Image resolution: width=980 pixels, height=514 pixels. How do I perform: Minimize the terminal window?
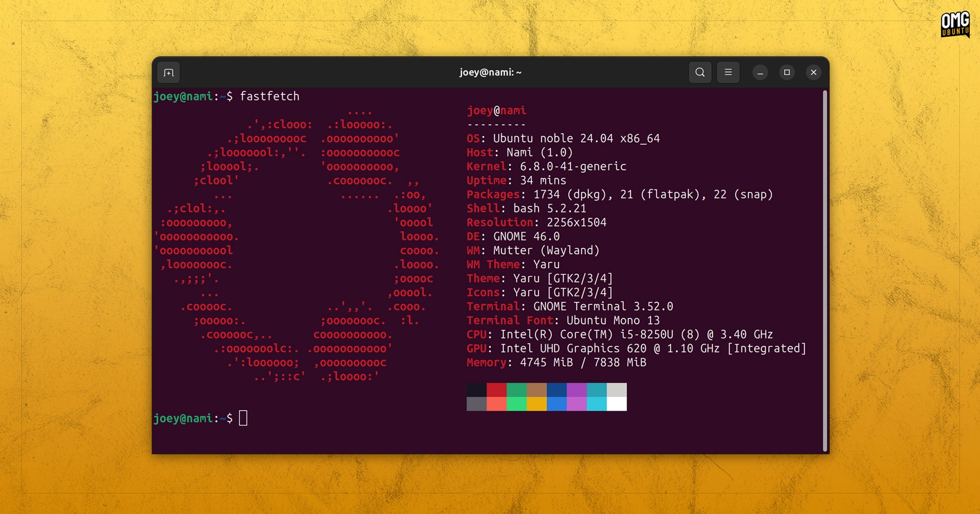[x=760, y=72]
